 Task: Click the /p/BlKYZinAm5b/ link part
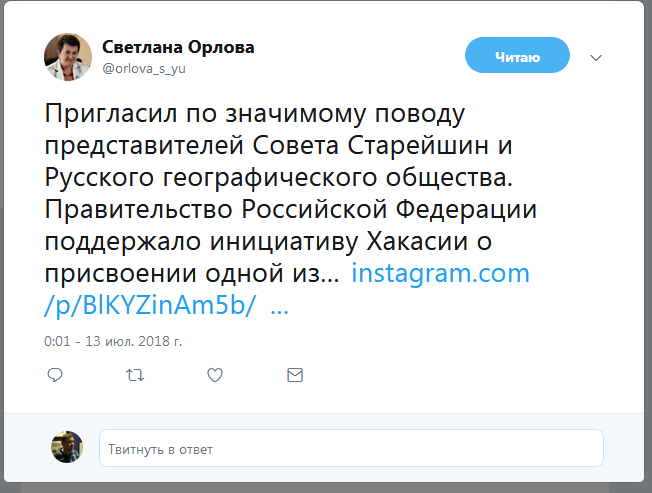(x=150, y=306)
